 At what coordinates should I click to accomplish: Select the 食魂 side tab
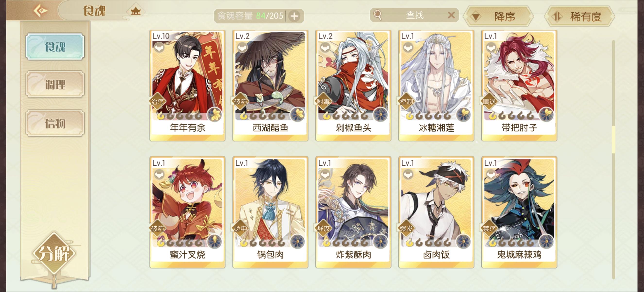tap(55, 46)
